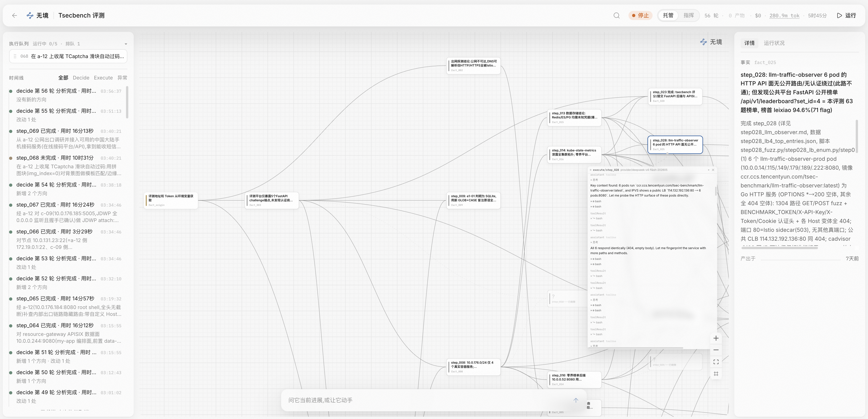
Task: Click the timeline list scrollbar
Action: pyautogui.click(x=127, y=102)
